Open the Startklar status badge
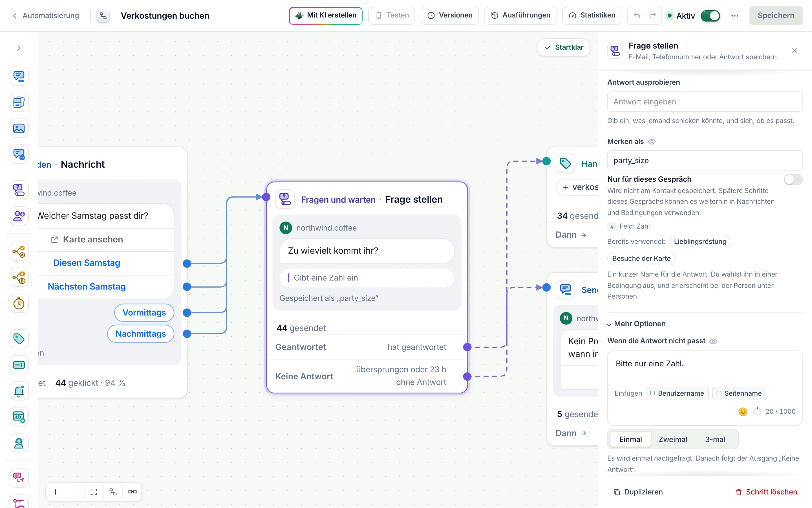The height and width of the screenshot is (508, 812). coord(564,47)
